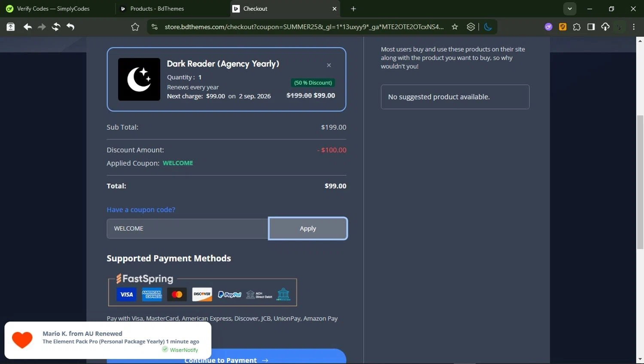644x364 pixels.
Task: Click strikethrough '$199.00' price in product card
Action: (299, 96)
